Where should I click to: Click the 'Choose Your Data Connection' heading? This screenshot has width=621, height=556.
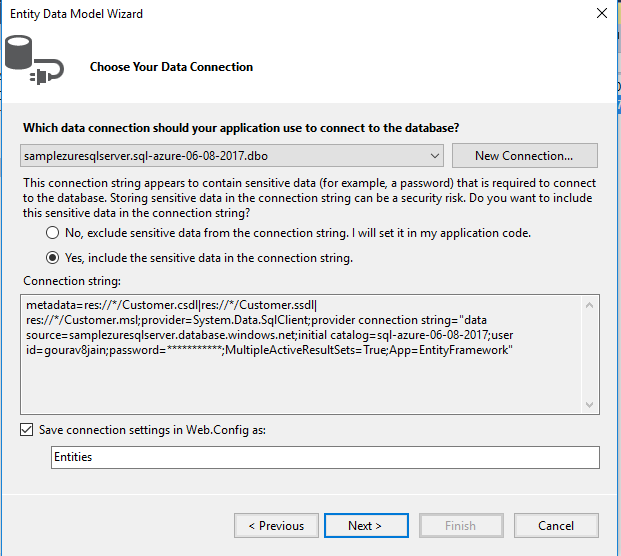tap(171, 67)
